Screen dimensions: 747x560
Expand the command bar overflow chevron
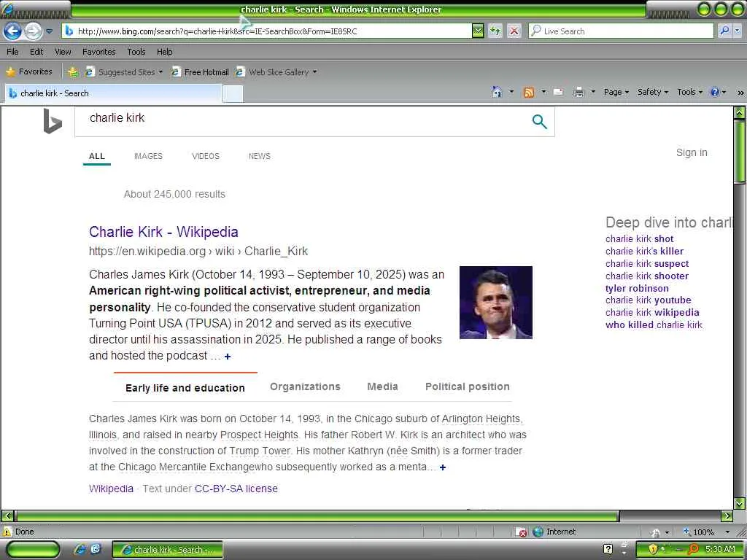tap(740, 93)
